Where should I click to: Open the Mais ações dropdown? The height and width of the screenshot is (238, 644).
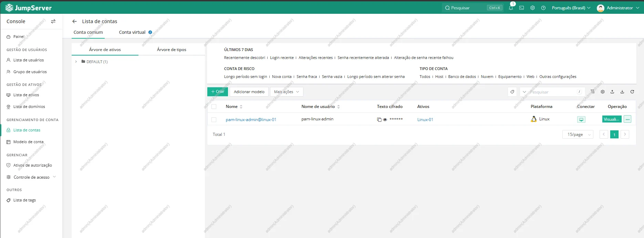click(x=287, y=92)
